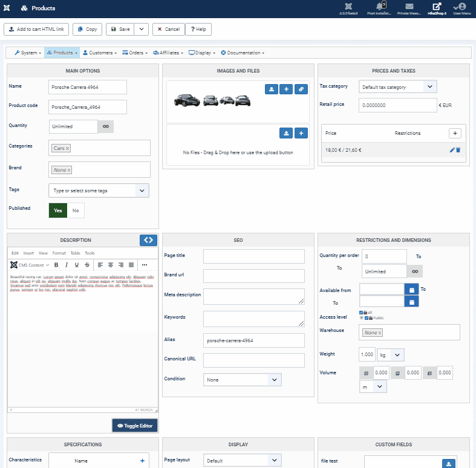The width and height of the screenshot is (476, 468).
Task: Set Published to No
Action: [76, 210]
